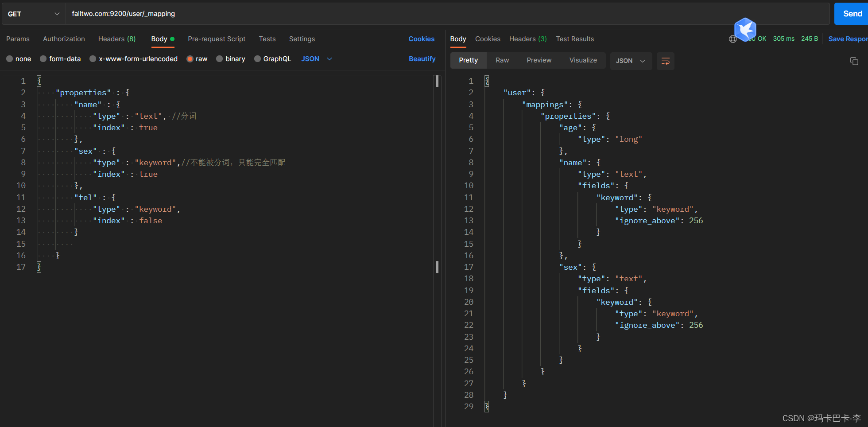Viewport: 868px width, 427px height.
Task: Click the 245 B response size
Action: click(810, 39)
